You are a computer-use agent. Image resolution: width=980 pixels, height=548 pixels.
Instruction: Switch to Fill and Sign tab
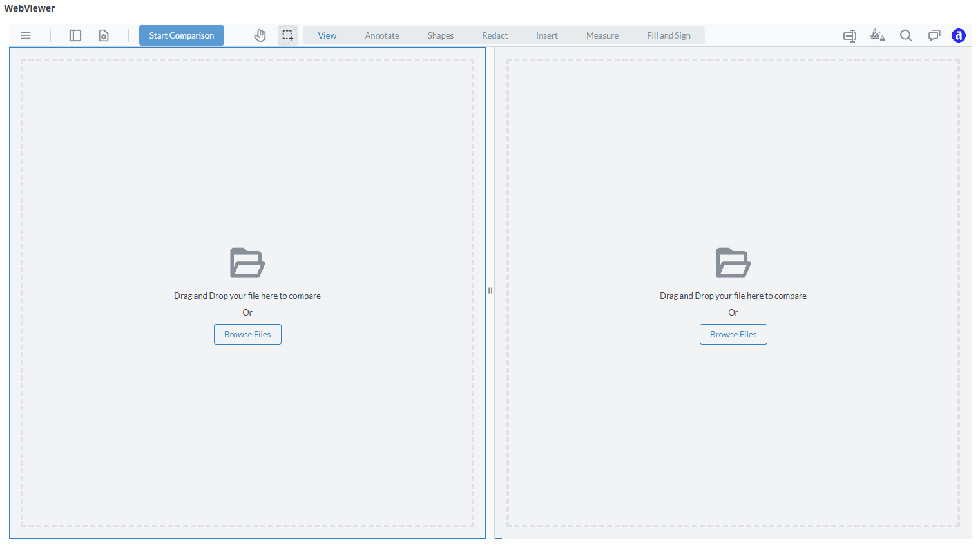pyautogui.click(x=669, y=35)
